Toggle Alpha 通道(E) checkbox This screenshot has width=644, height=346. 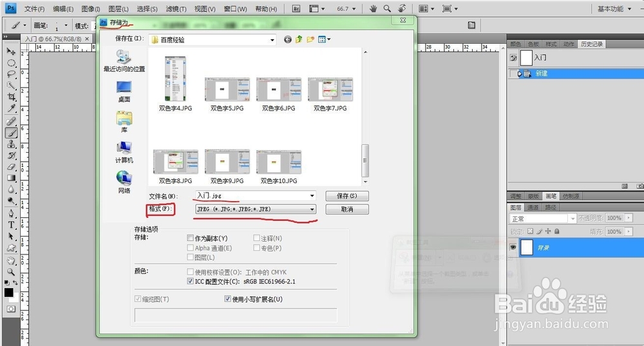coord(190,248)
